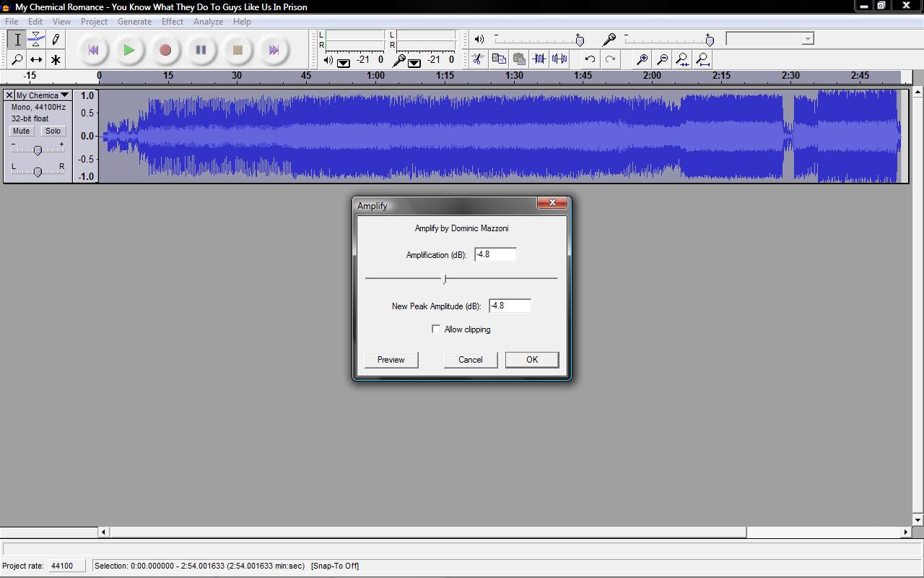Viewport: 924px width, 578px height.
Task: Stop playback with Stop button
Action: (237, 50)
